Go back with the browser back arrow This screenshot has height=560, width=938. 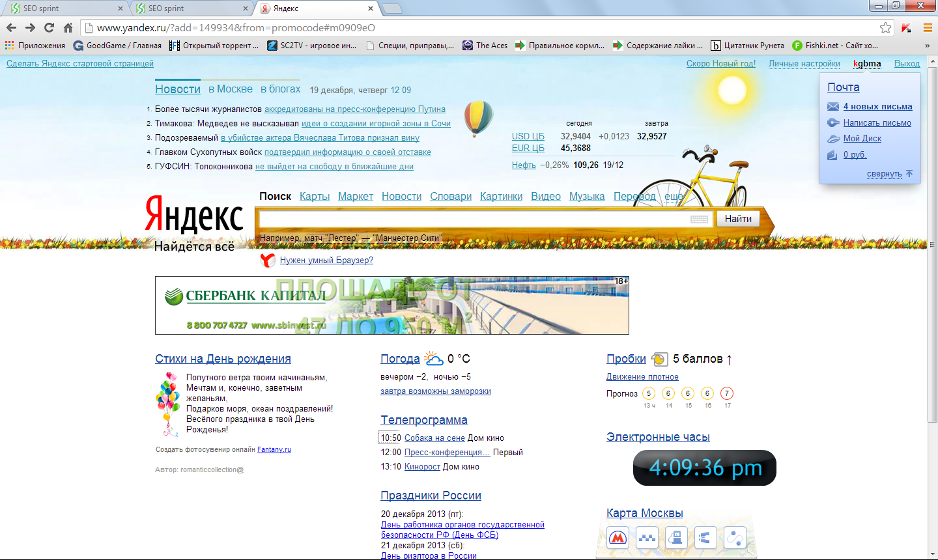pos(11,27)
